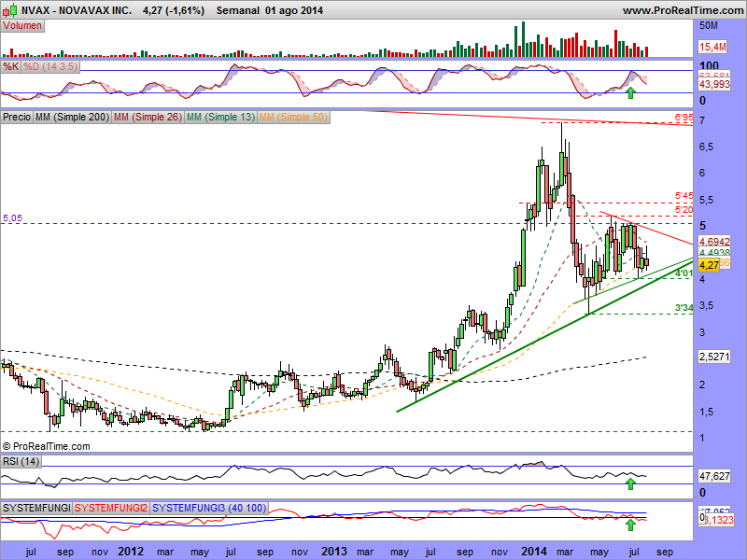The width and height of the screenshot is (747, 560).
Task: Click the purple 5,05 level label
Action: [12, 218]
